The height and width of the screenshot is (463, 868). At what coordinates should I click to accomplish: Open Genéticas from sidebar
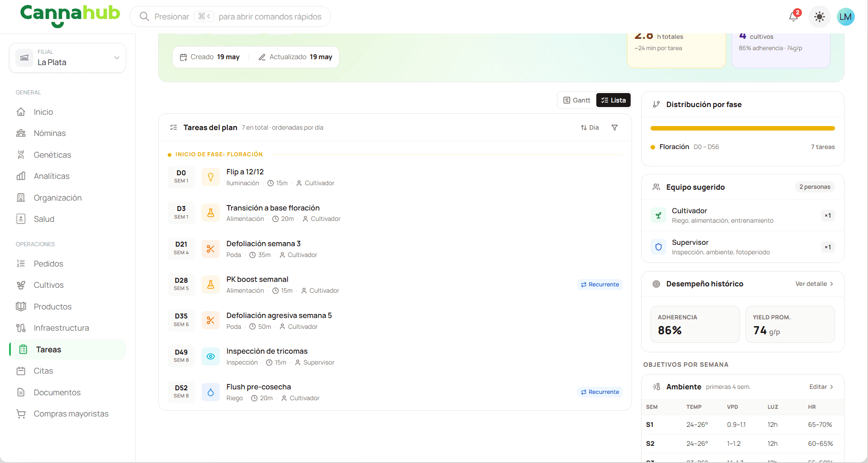click(x=52, y=155)
